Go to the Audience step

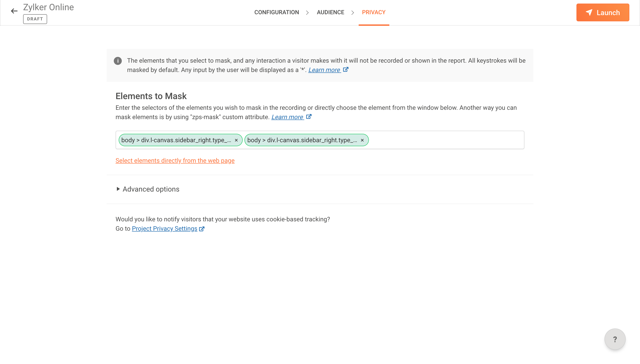point(330,12)
